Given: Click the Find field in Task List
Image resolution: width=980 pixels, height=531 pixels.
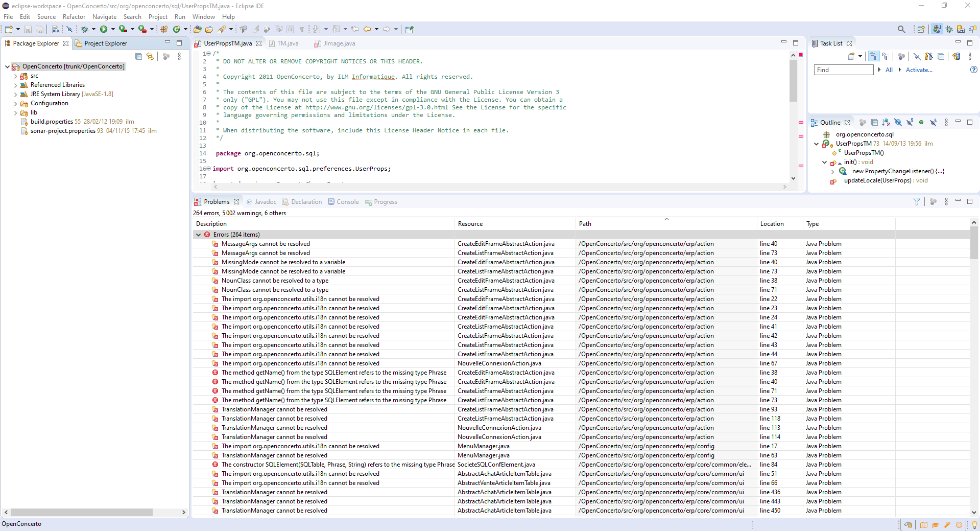Looking at the screenshot, I should 844,70.
